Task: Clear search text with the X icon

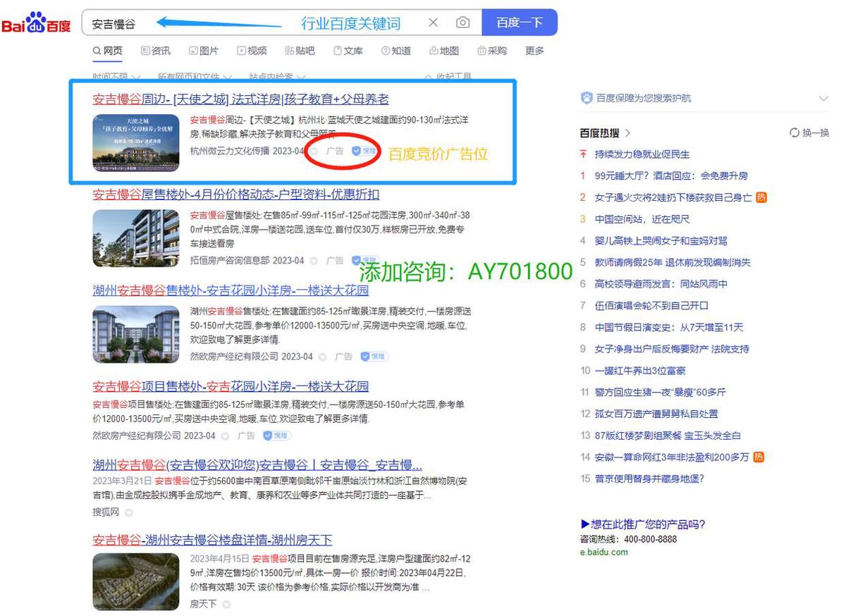Action: 434,23
